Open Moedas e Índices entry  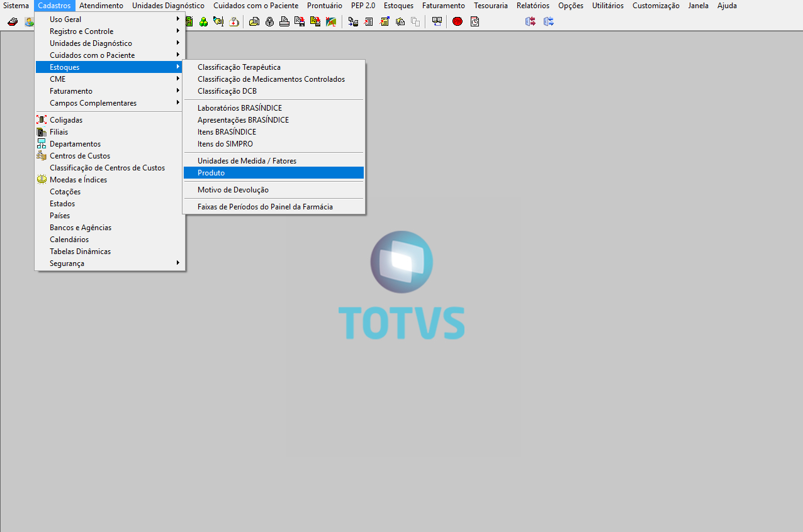pos(110,179)
